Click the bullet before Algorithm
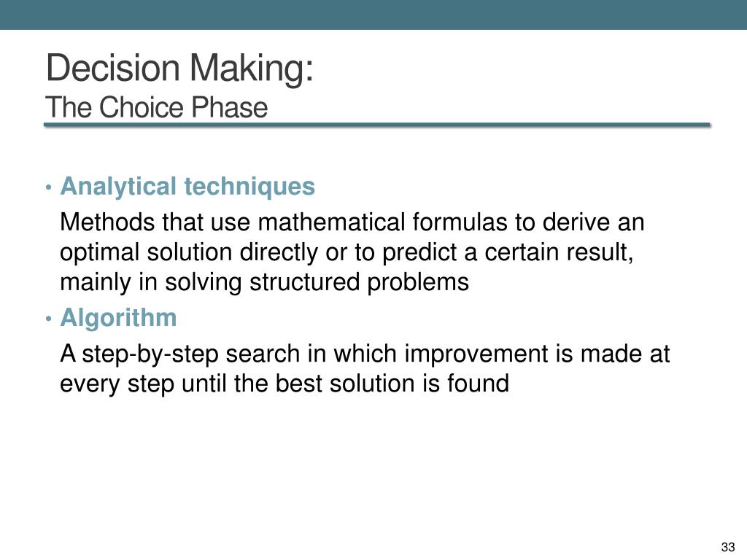Viewport: 747px width, 560px height. [x=49, y=318]
